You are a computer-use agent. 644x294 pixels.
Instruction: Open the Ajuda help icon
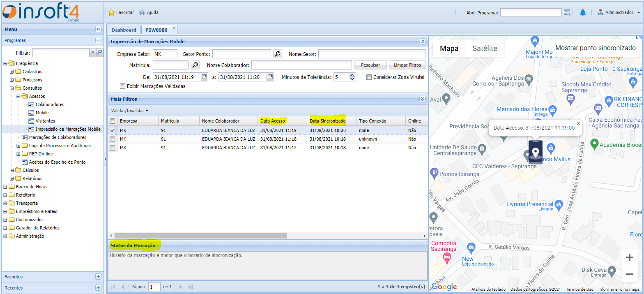(143, 13)
